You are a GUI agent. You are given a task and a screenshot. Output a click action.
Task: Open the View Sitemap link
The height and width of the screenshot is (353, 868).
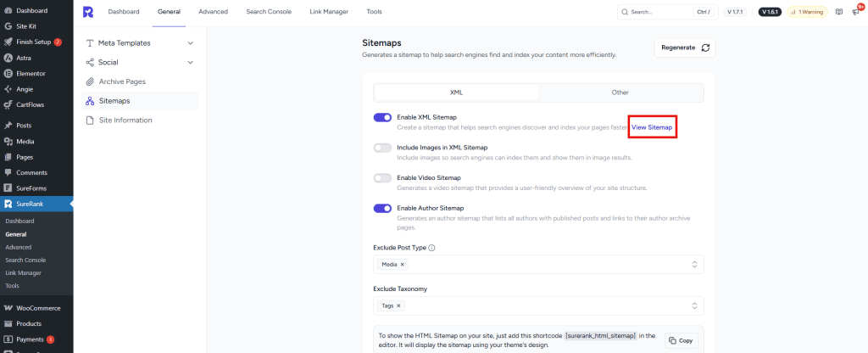point(652,127)
